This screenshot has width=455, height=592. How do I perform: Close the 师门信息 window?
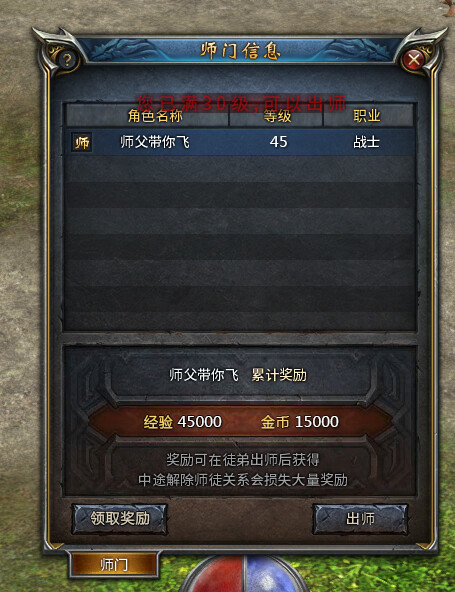(413, 60)
